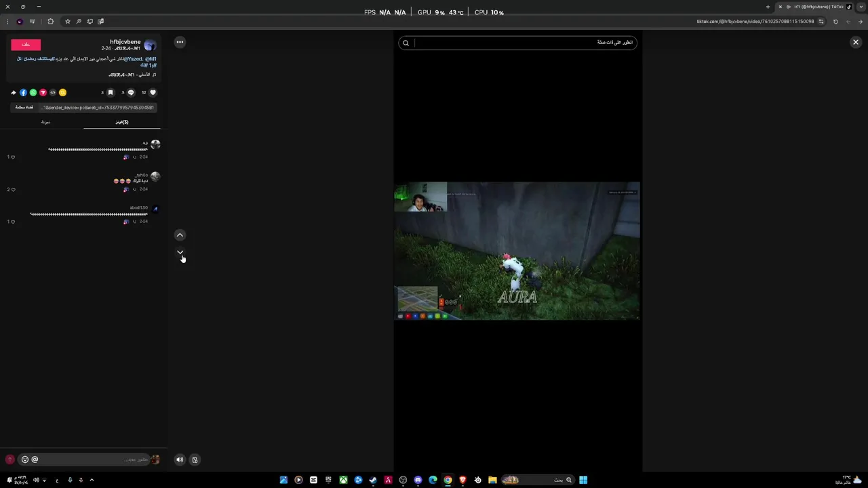
Task: Open Google Chrome from taskbar
Action: pos(448,480)
